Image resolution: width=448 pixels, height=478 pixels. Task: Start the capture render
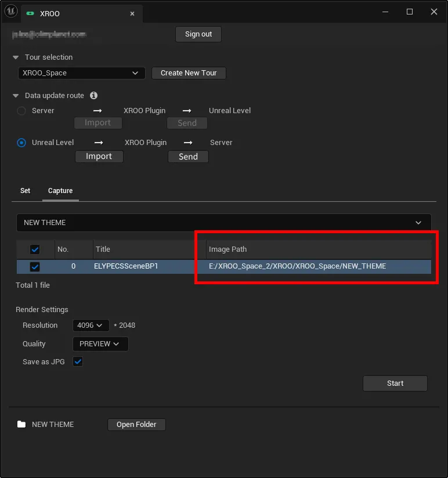[395, 383]
